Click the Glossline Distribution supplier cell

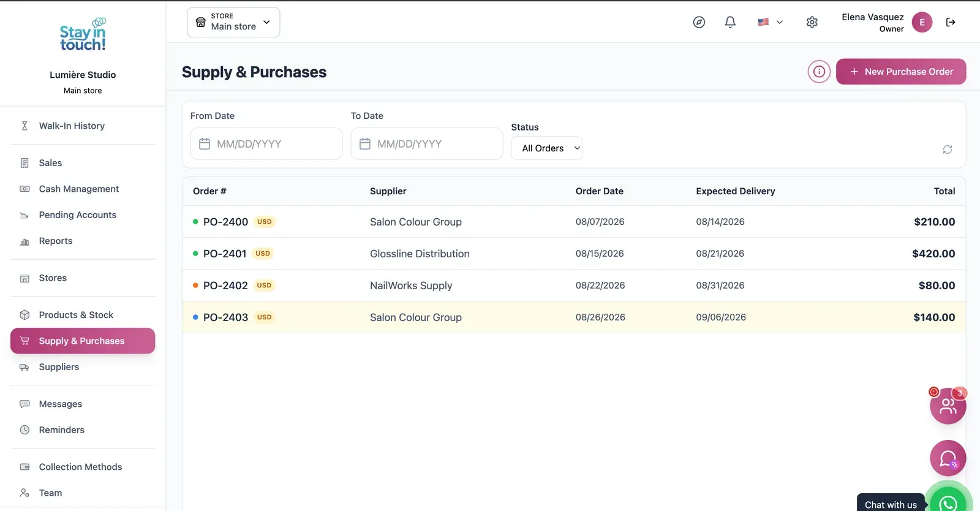point(420,254)
